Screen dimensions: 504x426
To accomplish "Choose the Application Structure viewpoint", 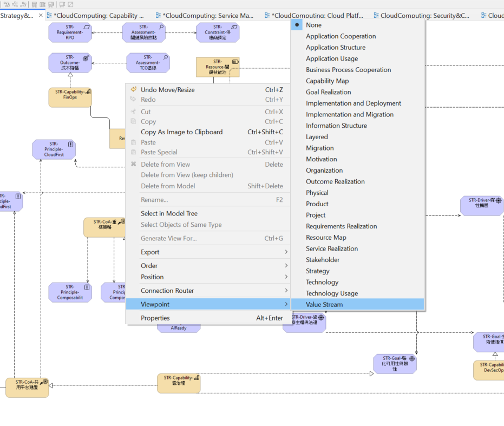I will pyautogui.click(x=358, y=47).
